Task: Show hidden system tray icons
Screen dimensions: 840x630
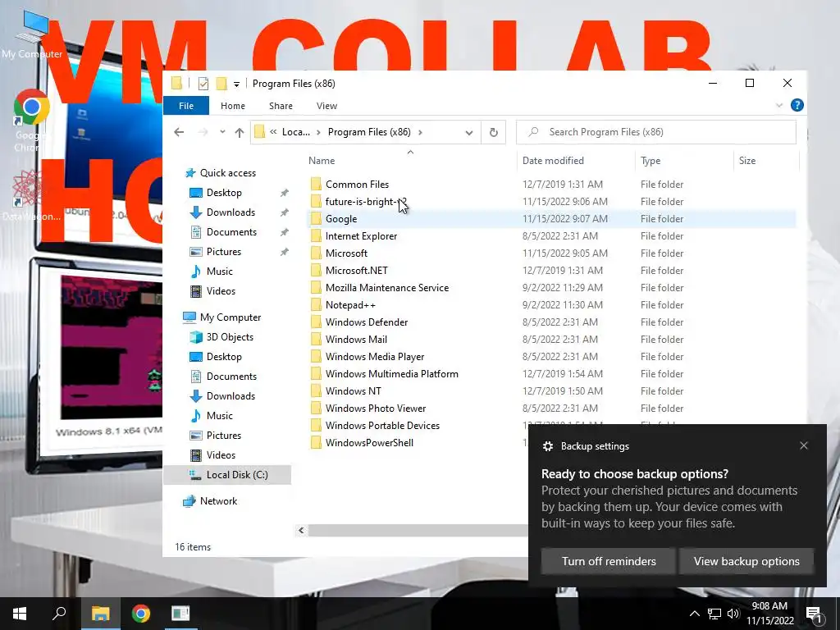Action: pyautogui.click(x=694, y=614)
